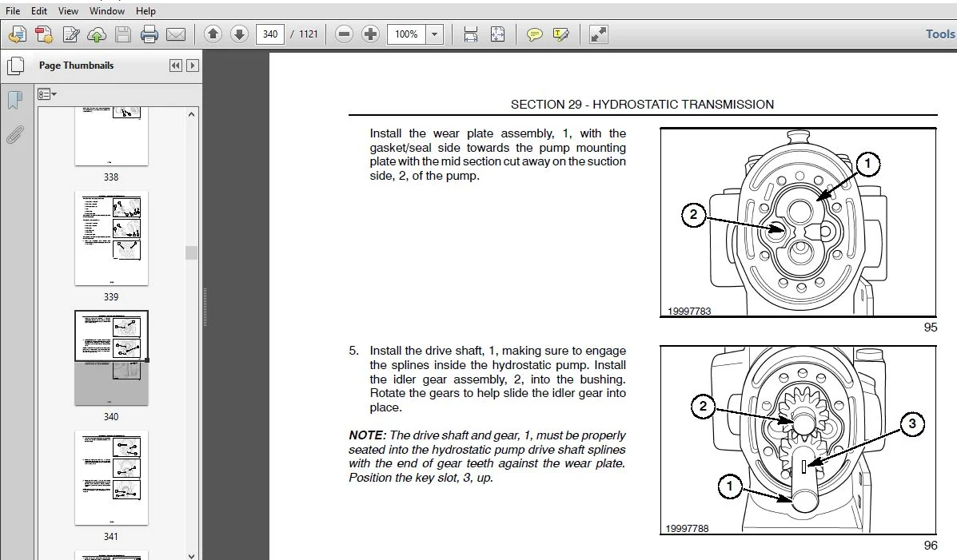Click thumbnails scrollbar down arrow
Viewport: 957px width, 560px height.
[x=192, y=555]
